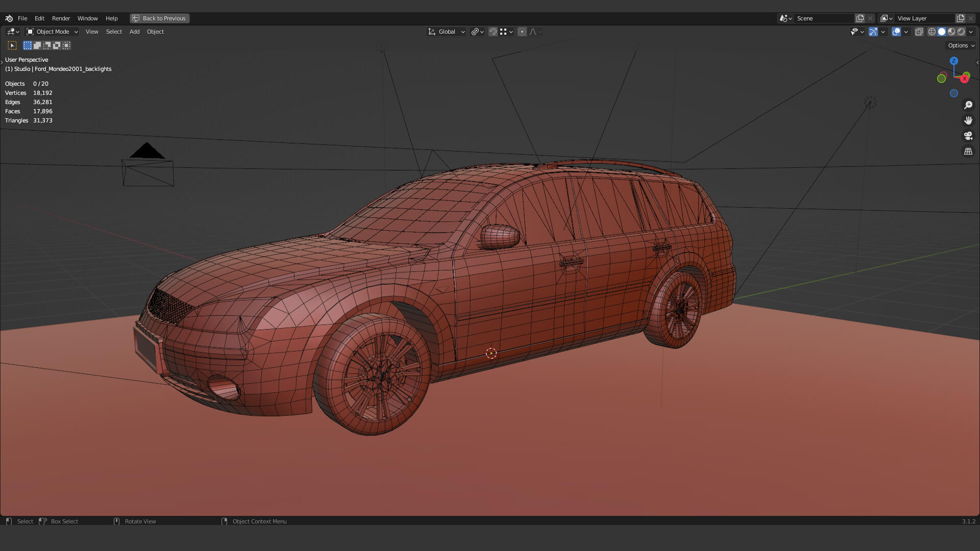Click Triangles count 31,373 text
Screen dimensions: 980x551
pos(43,120)
